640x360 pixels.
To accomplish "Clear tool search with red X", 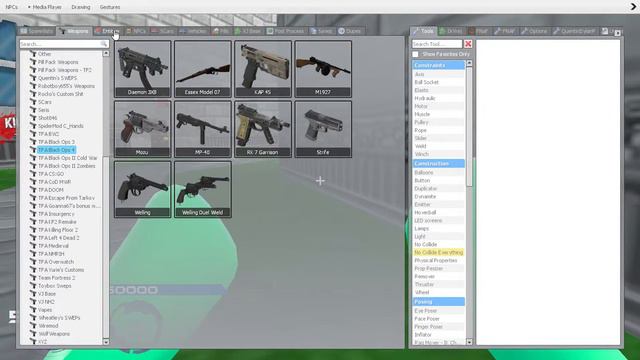I will (x=468, y=44).
